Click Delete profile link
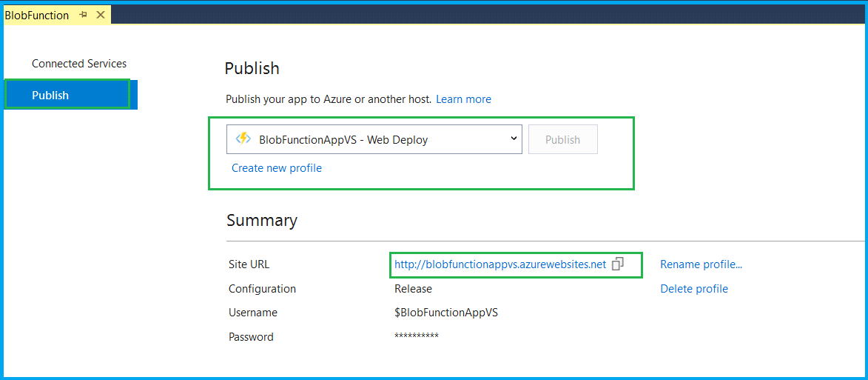 click(694, 289)
